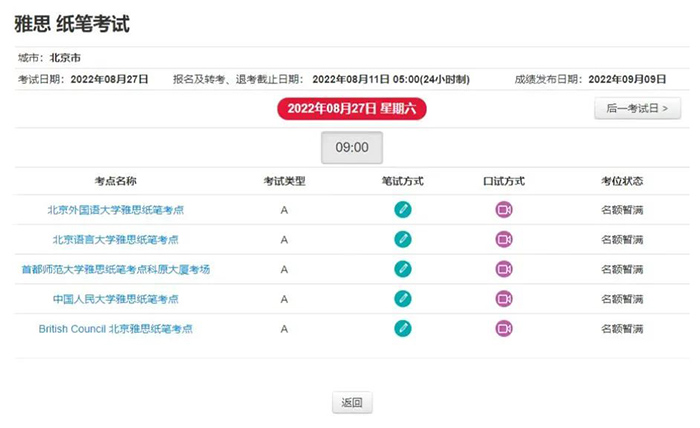
Task: Click pencil icon for 中国人民大学 test center
Action: click(x=403, y=299)
